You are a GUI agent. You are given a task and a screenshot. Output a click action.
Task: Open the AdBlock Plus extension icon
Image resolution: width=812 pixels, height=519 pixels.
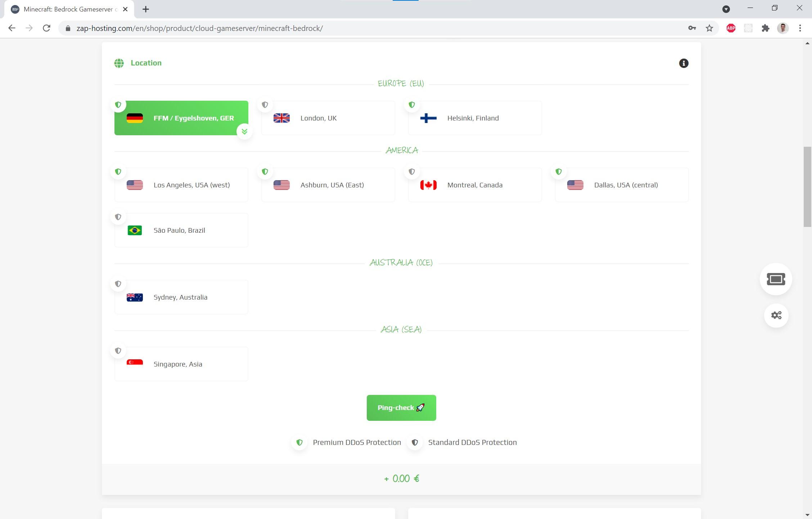tap(731, 28)
